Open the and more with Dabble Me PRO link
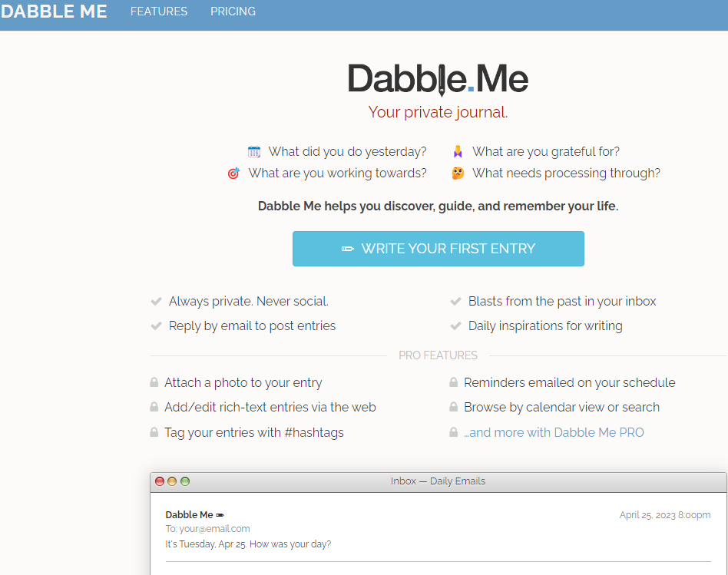 tap(554, 432)
